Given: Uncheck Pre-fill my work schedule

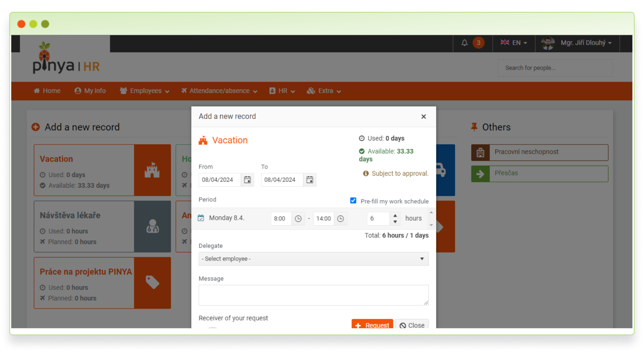Looking at the screenshot, I should 353,200.
